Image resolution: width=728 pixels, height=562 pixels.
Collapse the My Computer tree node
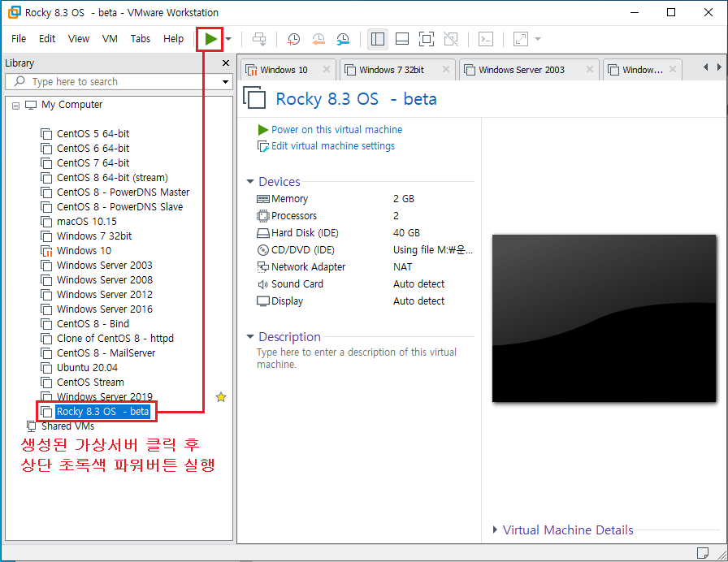(x=15, y=106)
